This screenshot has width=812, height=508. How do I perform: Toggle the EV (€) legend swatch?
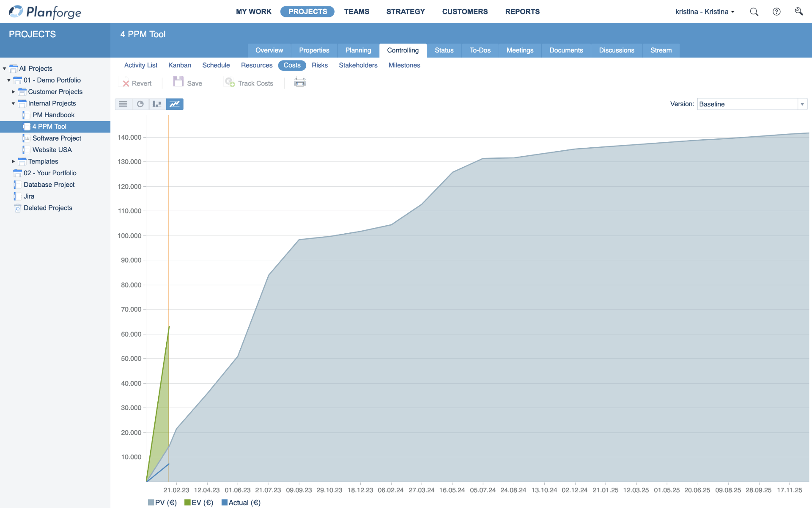pos(187,502)
